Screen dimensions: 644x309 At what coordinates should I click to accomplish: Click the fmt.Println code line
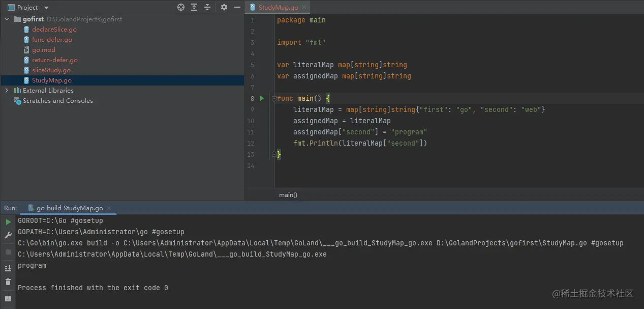click(360, 143)
